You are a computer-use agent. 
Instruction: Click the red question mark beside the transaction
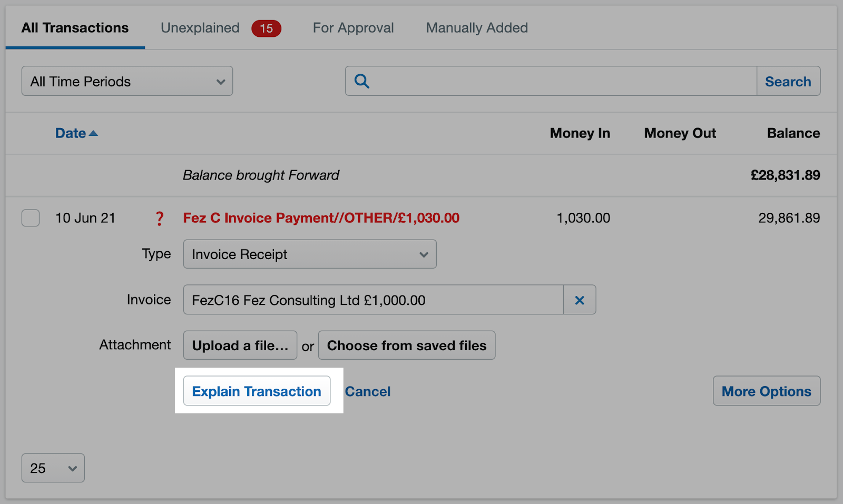pyautogui.click(x=159, y=218)
